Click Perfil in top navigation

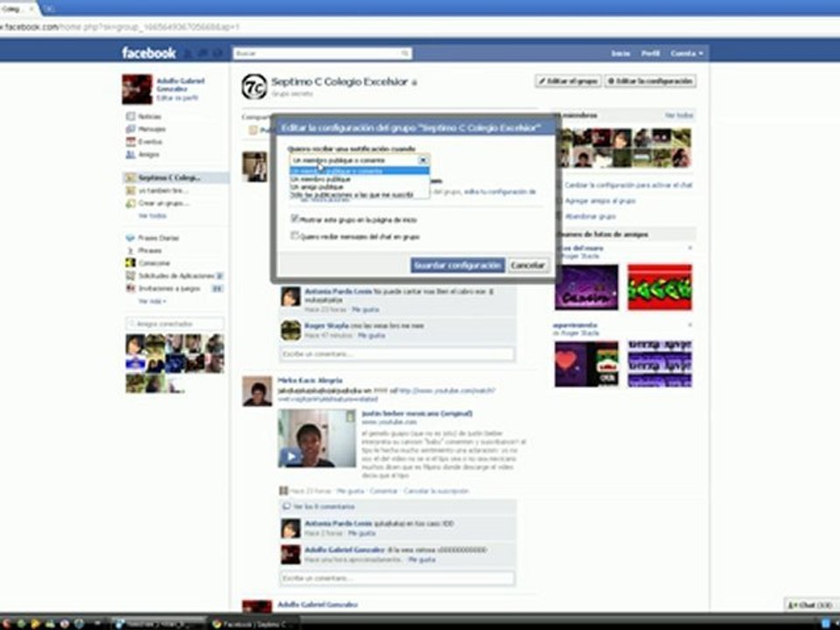pyautogui.click(x=650, y=53)
